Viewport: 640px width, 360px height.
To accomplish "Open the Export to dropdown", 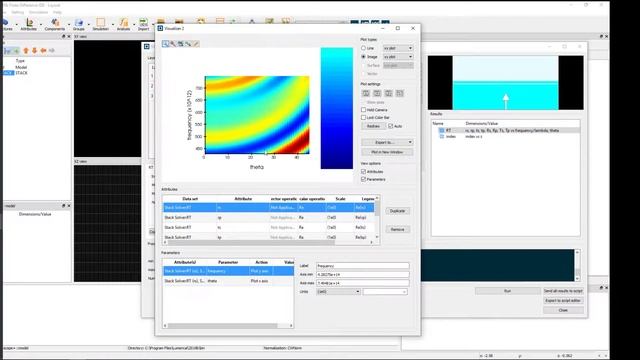I will pos(387,142).
